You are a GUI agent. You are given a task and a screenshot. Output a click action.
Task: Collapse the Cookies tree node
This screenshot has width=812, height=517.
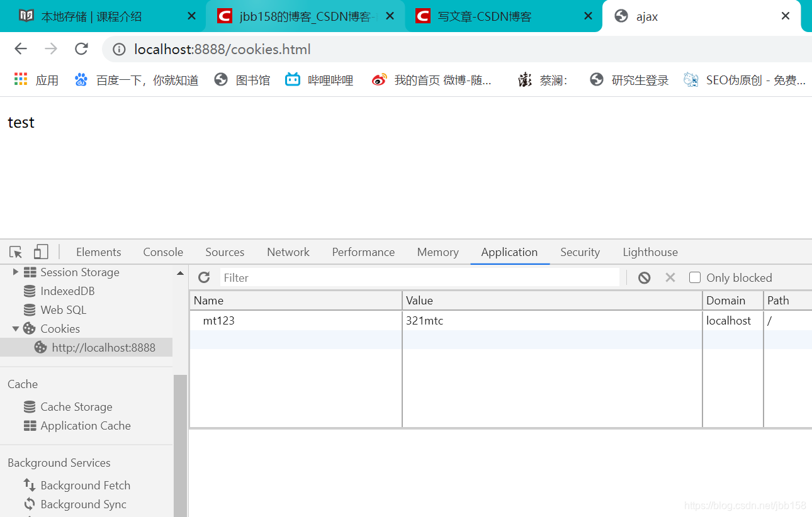16,328
